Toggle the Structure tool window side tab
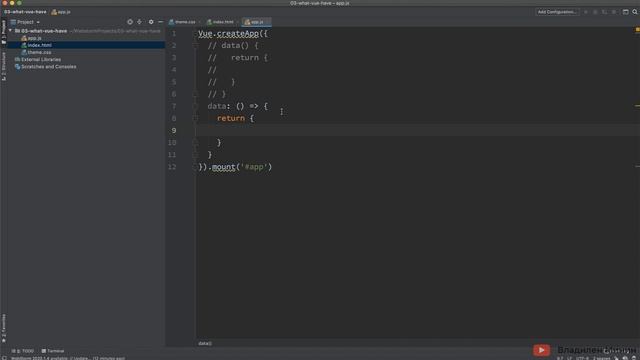This screenshot has width=640, height=360. point(4,66)
